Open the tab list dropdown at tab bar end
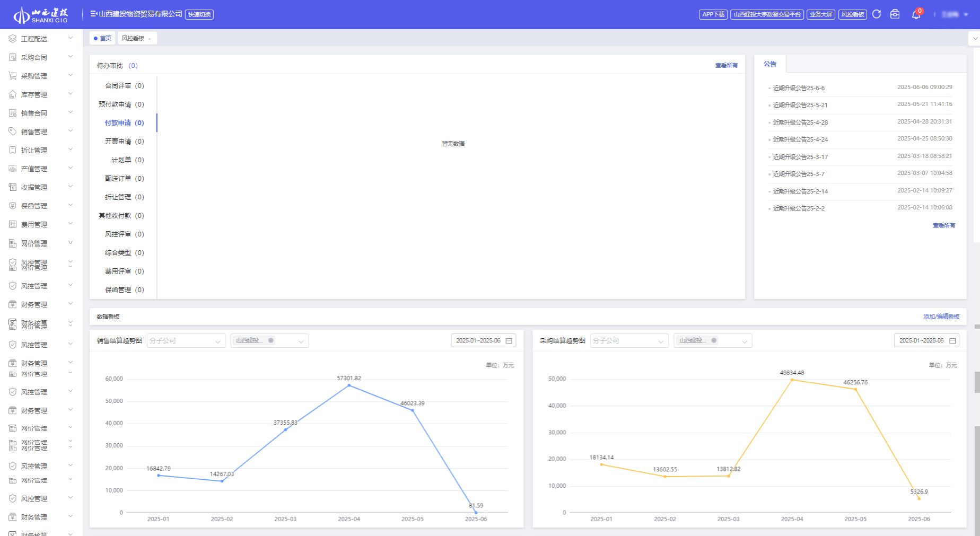980x536 pixels. (974, 39)
